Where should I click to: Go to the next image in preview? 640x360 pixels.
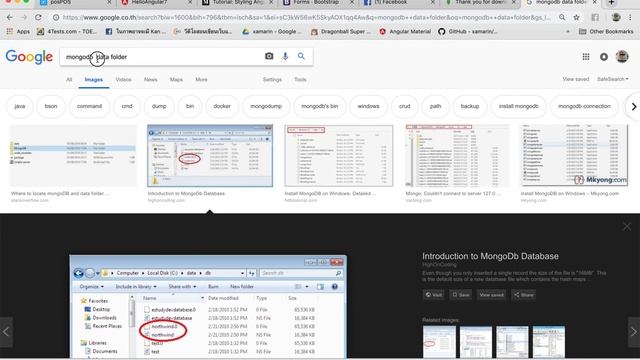[x=633, y=332]
